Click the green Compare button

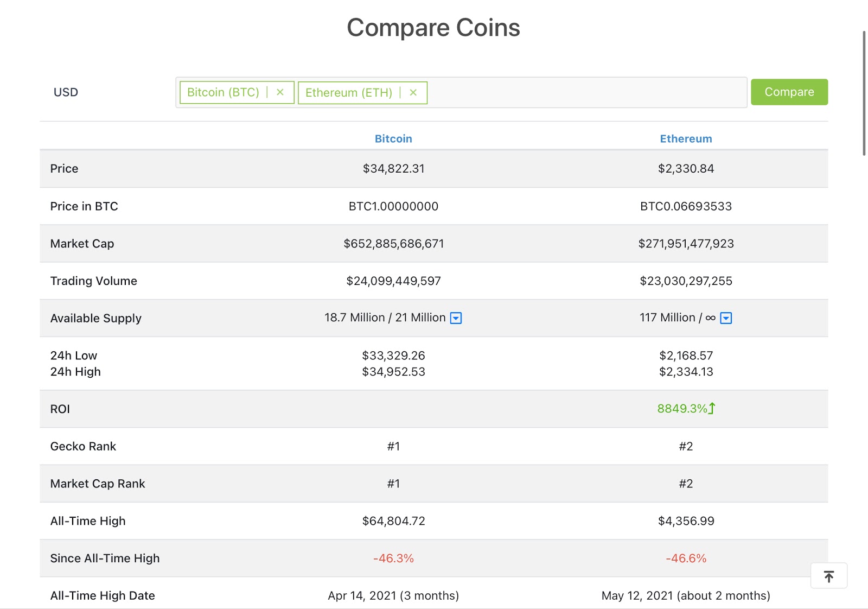coord(789,92)
